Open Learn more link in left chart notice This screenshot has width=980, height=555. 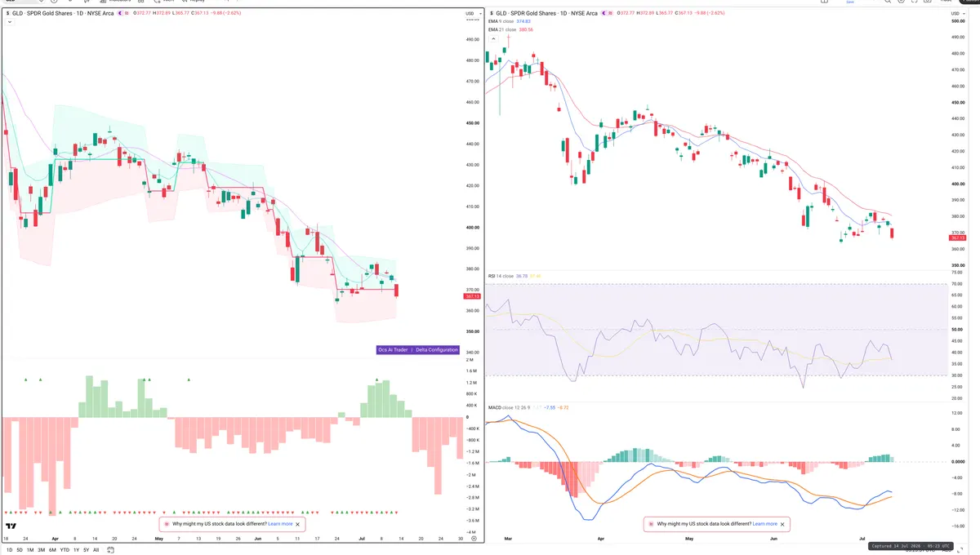coord(280,524)
